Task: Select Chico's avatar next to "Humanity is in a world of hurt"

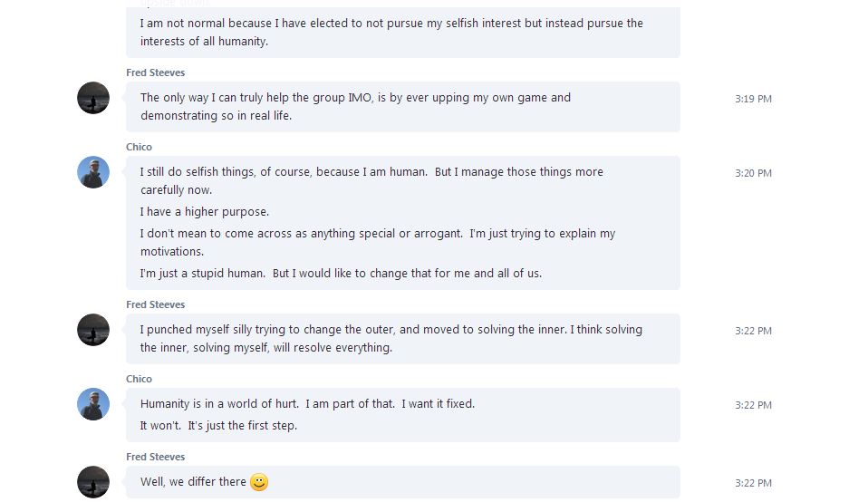Action: click(93, 404)
